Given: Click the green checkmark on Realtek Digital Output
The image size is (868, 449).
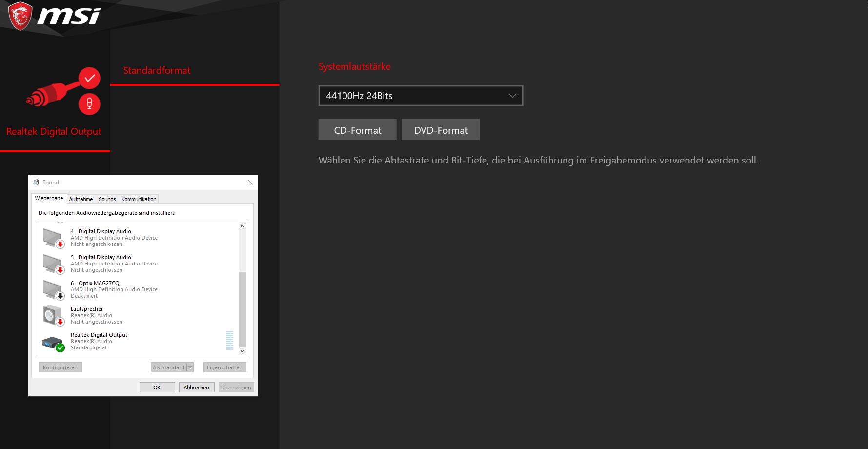Looking at the screenshot, I should pos(60,347).
